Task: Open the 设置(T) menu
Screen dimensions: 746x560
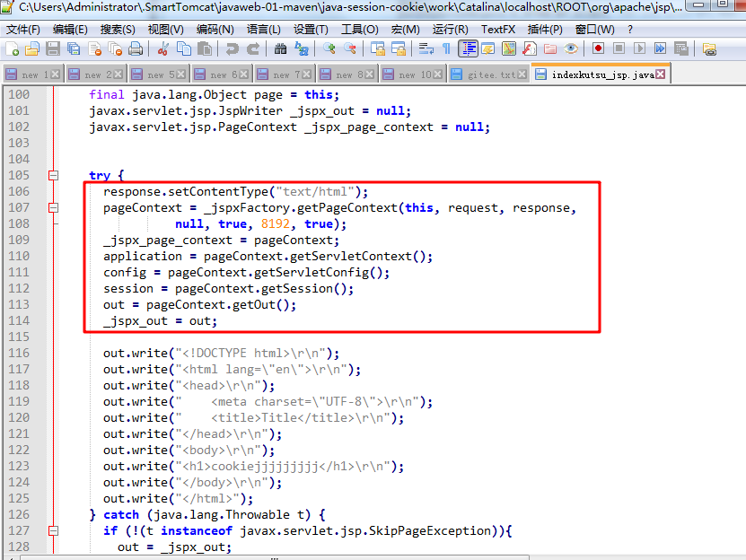Action: click(x=311, y=30)
